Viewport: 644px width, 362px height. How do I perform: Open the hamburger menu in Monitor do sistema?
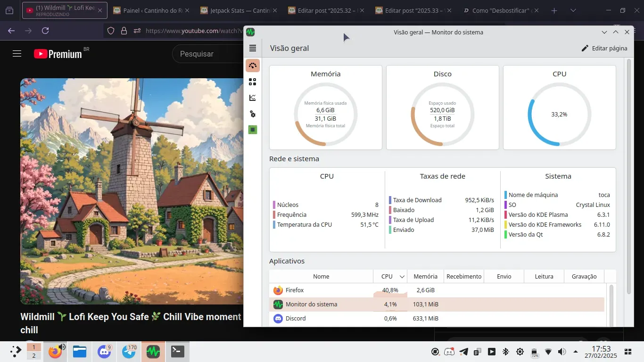[x=253, y=48]
